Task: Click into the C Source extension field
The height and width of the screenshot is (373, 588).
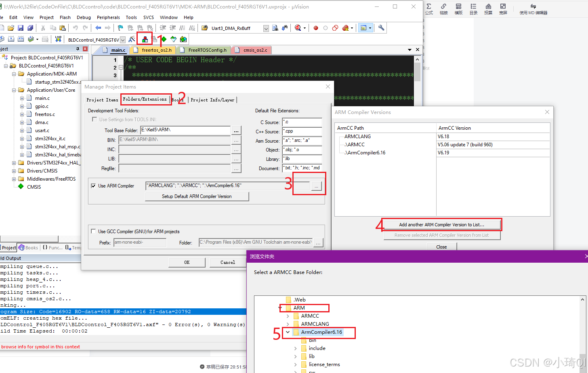Action: [302, 122]
